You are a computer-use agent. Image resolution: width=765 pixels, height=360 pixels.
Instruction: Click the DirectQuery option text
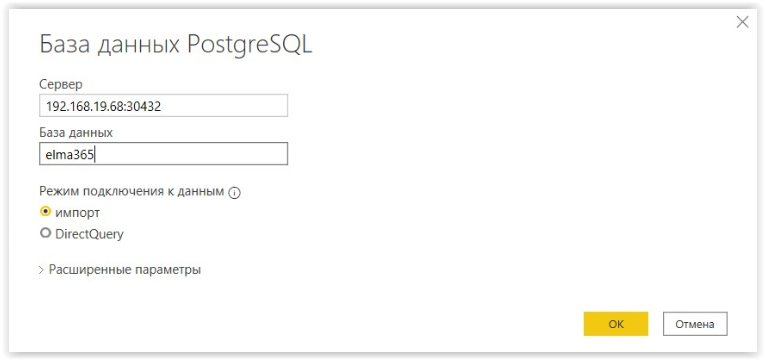(x=89, y=234)
